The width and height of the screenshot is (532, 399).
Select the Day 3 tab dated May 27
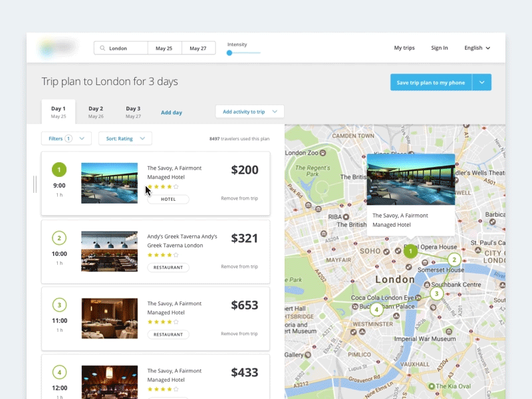coord(132,112)
